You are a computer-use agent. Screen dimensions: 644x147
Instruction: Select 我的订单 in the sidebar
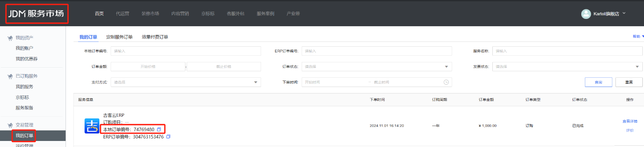pos(24,136)
